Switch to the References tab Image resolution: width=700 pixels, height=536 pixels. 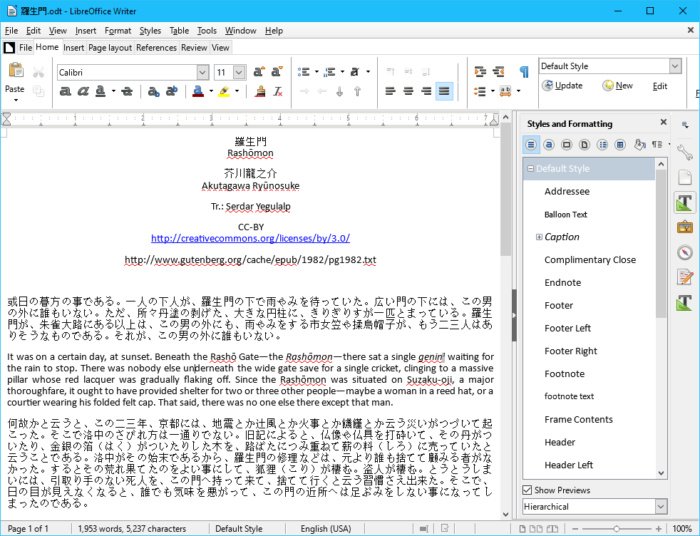[x=156, y=48]
